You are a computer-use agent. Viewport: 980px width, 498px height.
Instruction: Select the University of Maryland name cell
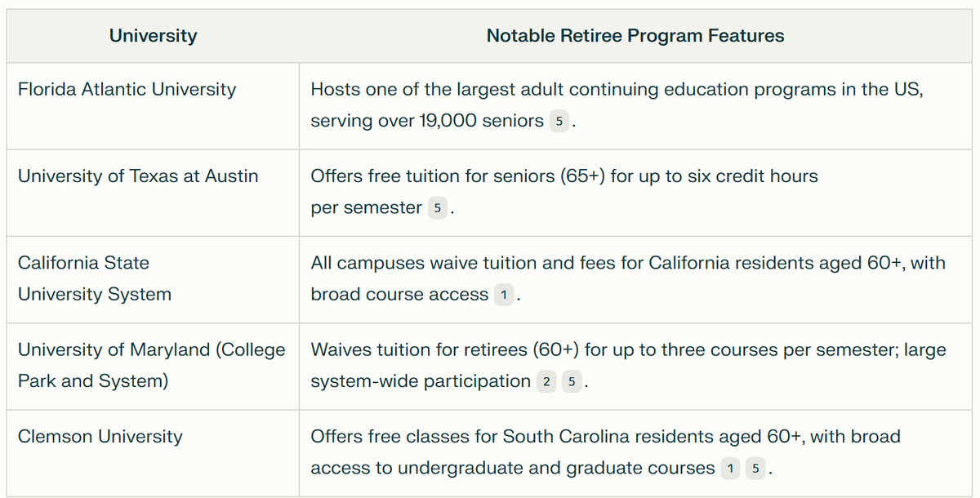pyautogui.click(x=152, y=365)
